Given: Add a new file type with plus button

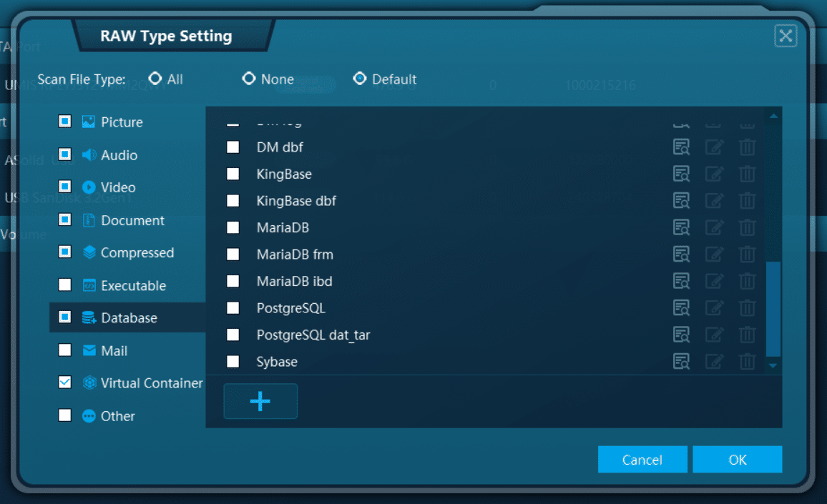Looking at the screenshot, I should tap(260, 401).
